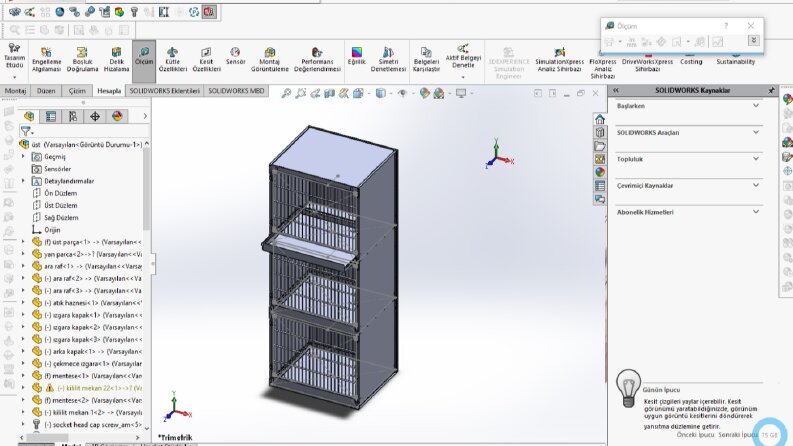Open help in Ölçüm dialog
The width and height of the screenshot is (793, 446).
pos(726,26)
